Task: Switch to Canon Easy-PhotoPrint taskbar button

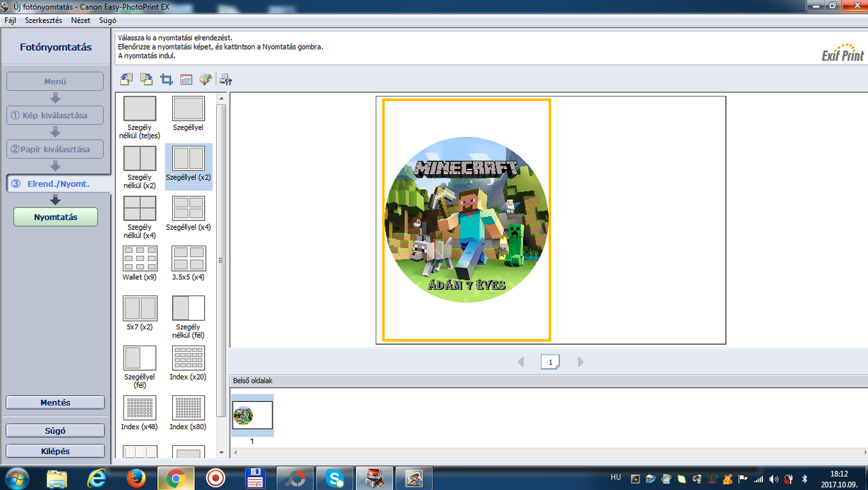Action: point(374,478)
